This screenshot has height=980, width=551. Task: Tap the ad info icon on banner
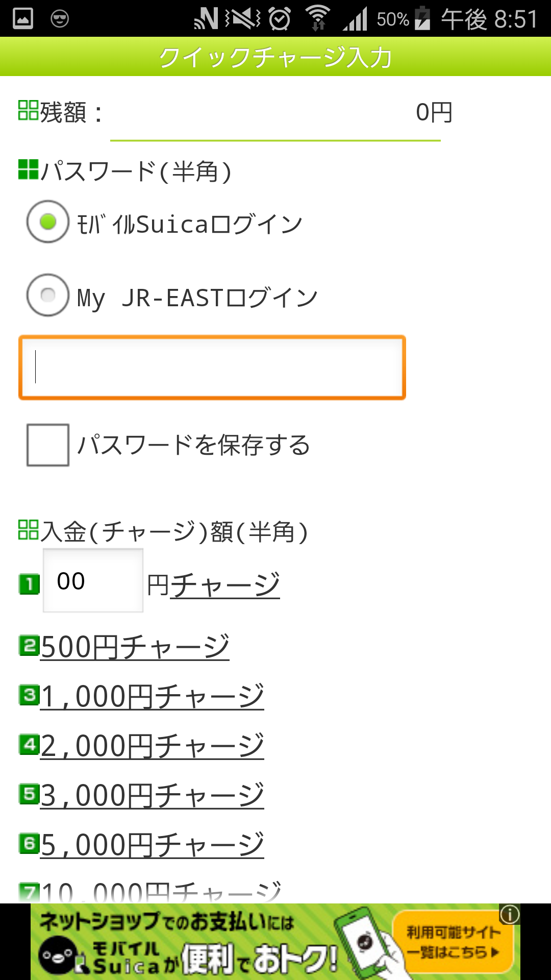pyautogui.click(x=510, y=914)
